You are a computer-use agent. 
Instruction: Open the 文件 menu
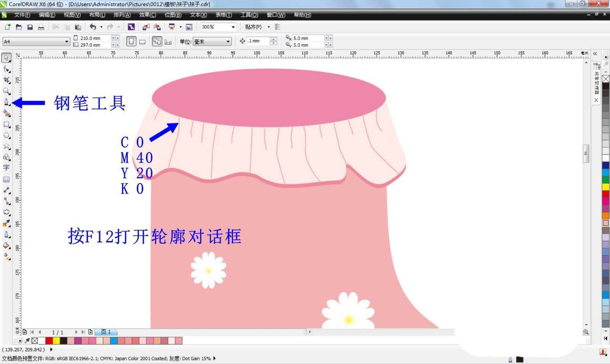21,15
